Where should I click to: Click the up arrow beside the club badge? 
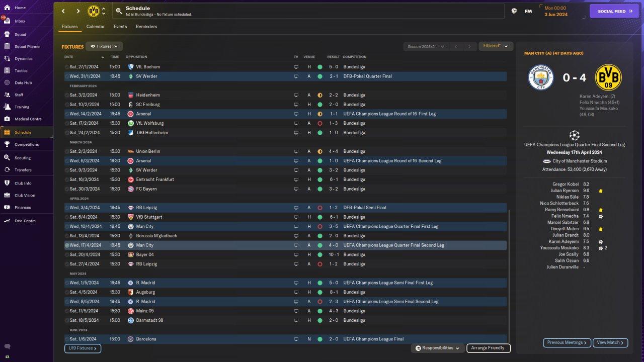coord(104,9)
